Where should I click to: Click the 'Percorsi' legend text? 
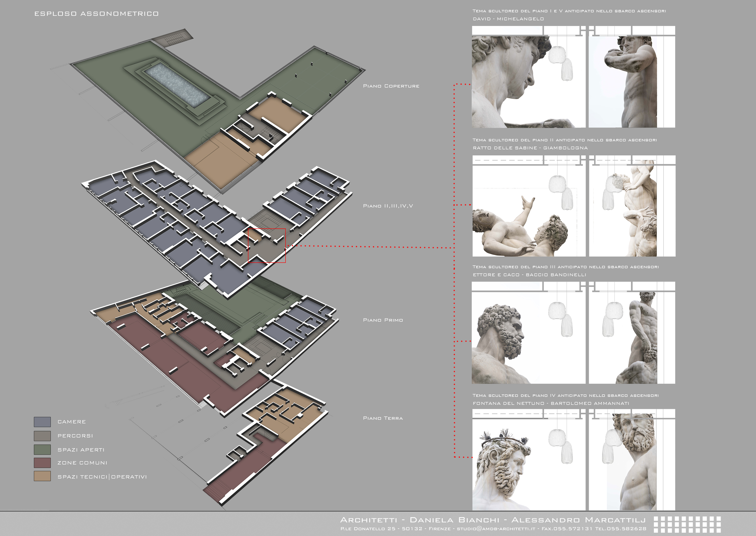[75, 436]
